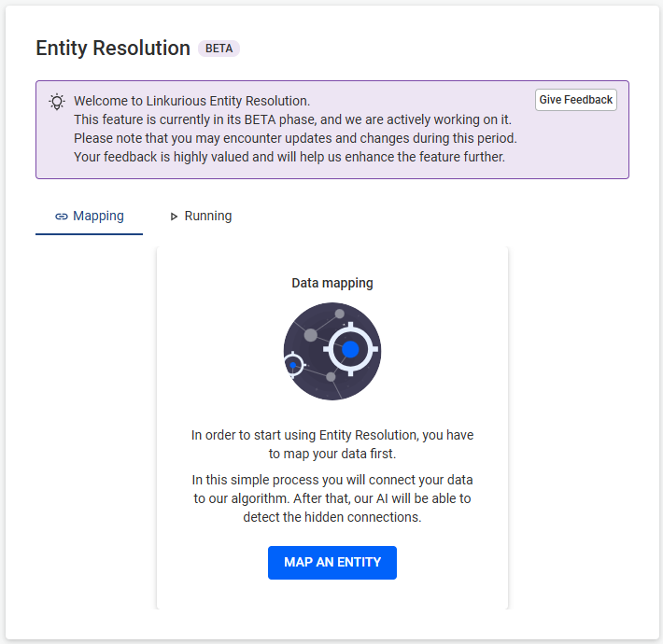Click the 'This feature is currently in its BETA' line
The width and height of the screenshot is (663, 644).
coord(292,119)
